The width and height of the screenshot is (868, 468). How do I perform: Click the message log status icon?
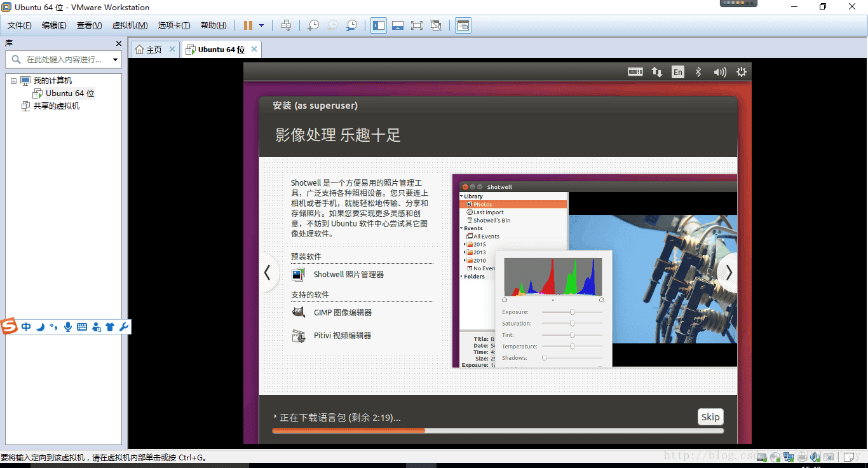(849, 457)
